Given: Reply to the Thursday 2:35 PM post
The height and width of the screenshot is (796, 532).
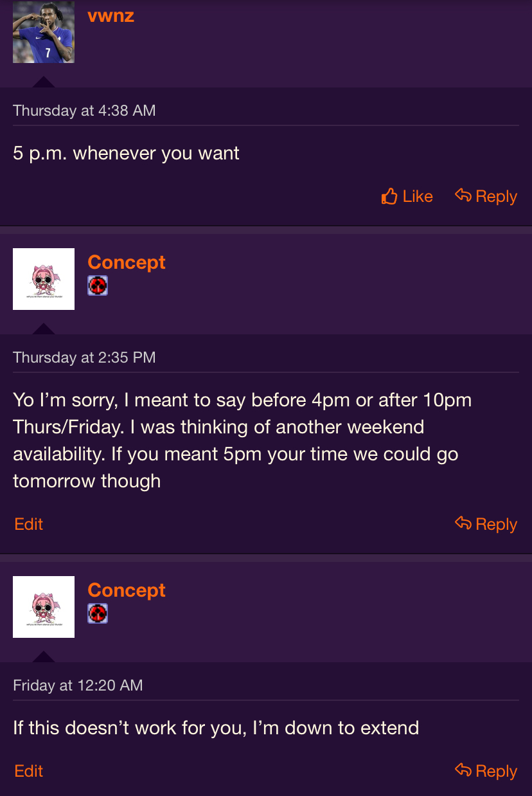Looking at the screenshot, I should [x=486, y=524].
